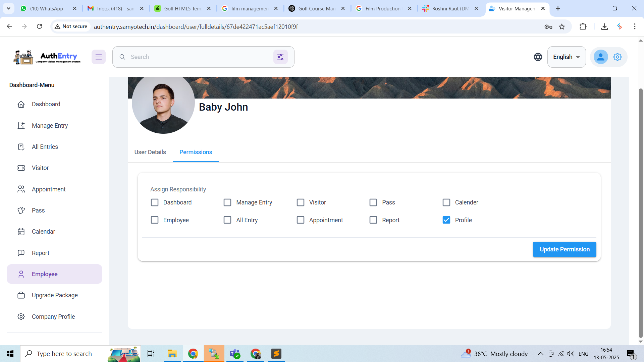Select the Permissions tab

coord(196,152)
